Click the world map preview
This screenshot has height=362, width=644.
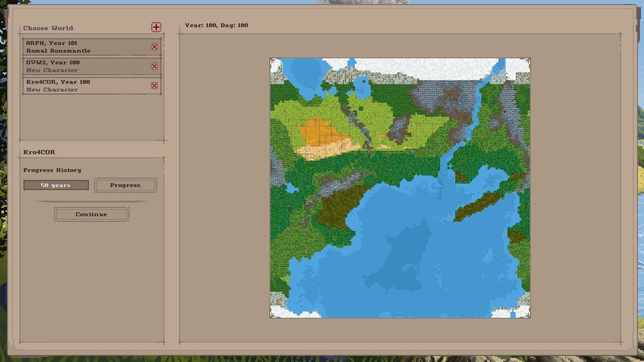[400, 188]
